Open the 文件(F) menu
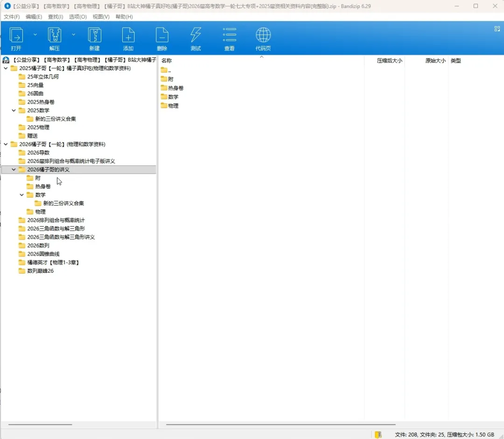Viewport: 504px width, 439px height. click(12, 17)
